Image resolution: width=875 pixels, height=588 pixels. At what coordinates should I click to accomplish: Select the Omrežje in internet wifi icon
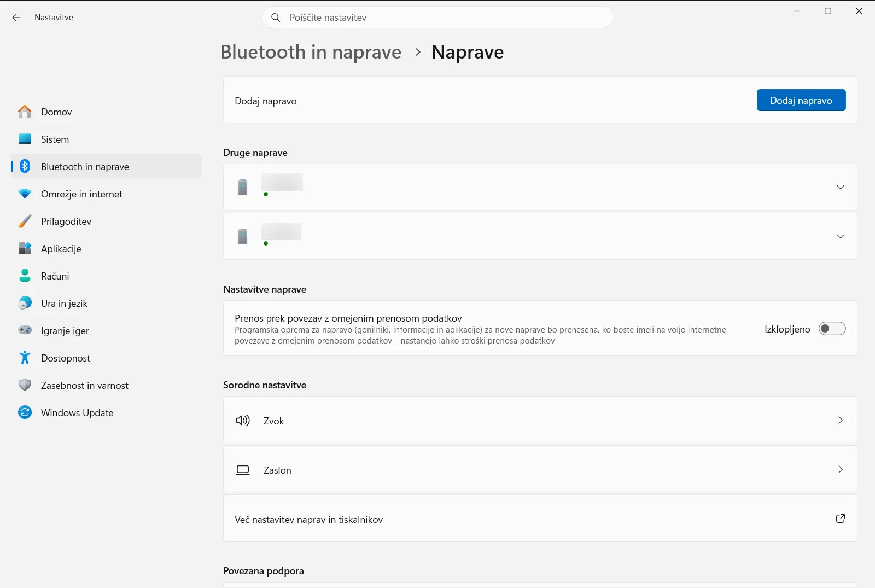pos(25,194)
